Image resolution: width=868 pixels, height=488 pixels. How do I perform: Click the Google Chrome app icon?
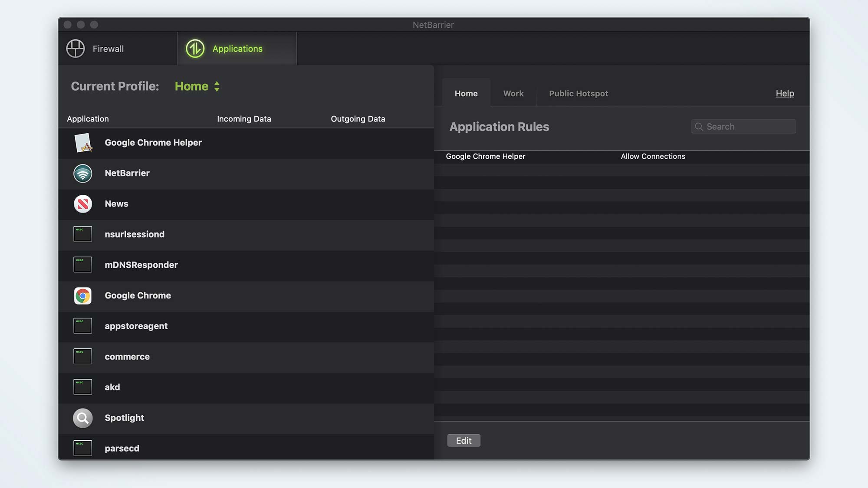(82, 295)
